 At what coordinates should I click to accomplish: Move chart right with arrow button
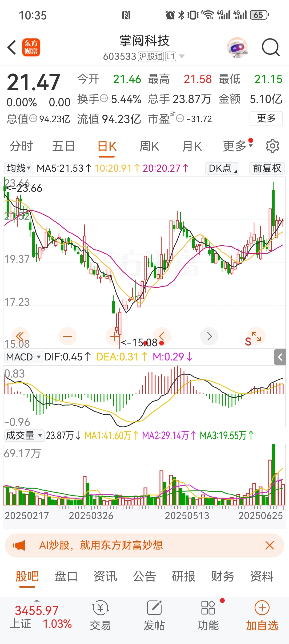click(x=209, y=336)
